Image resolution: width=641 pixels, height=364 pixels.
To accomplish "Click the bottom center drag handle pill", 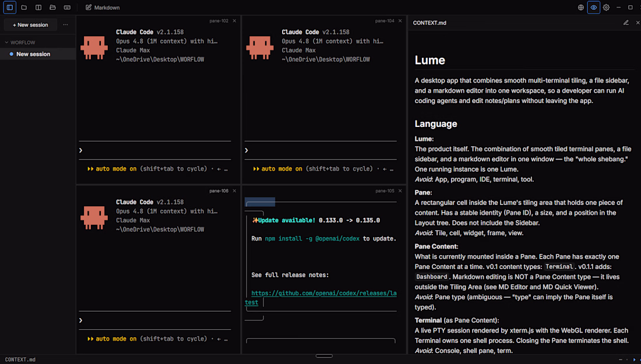I will coord(324,356).
